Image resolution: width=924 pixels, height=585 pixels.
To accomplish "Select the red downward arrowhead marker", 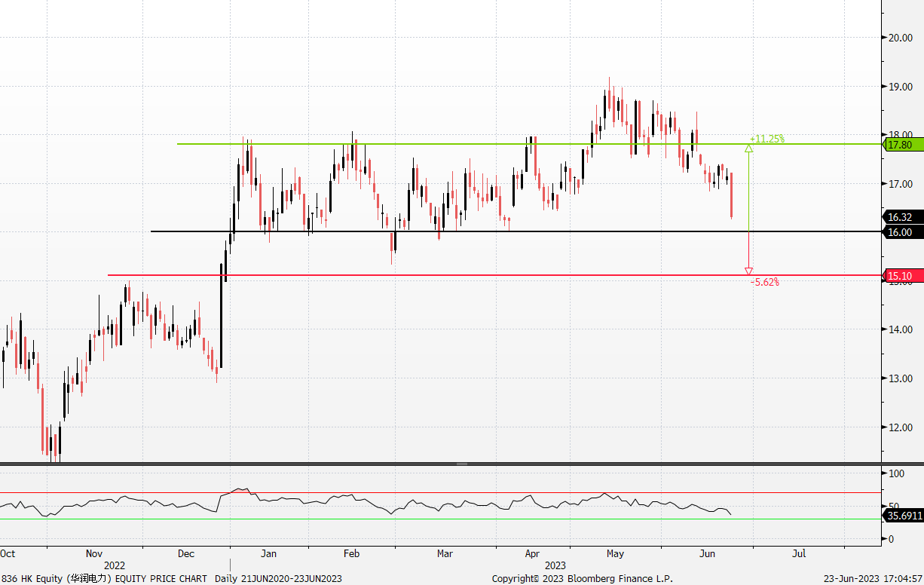I will (748, 271).
